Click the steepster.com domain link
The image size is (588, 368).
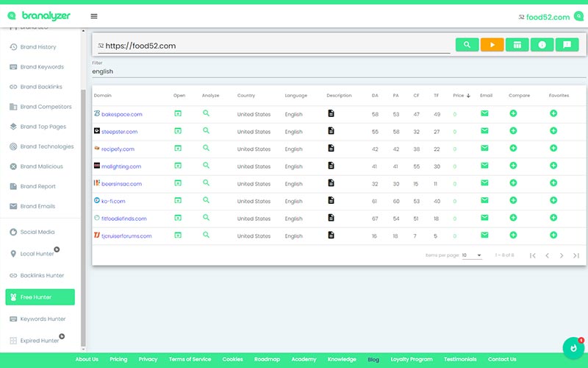(x=119, y=132)
